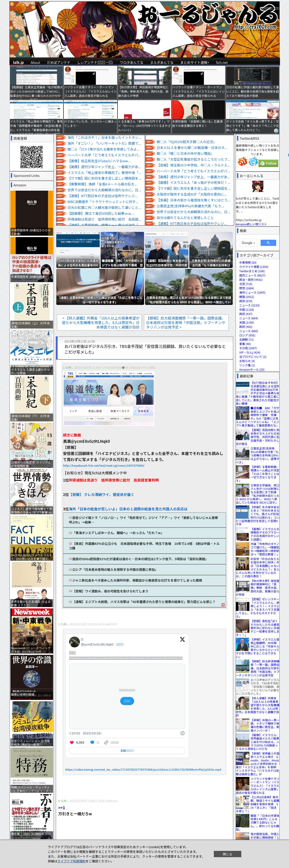The width and height of the screenshot is (289, 868).
Task: Click the QR code under 読者登録
Action: coord(31,157)
